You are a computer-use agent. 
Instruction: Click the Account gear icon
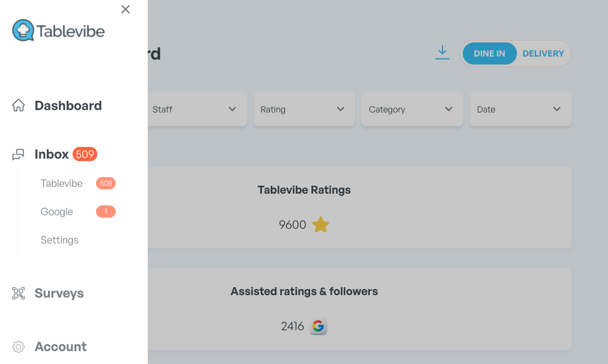tap(18, 347)
